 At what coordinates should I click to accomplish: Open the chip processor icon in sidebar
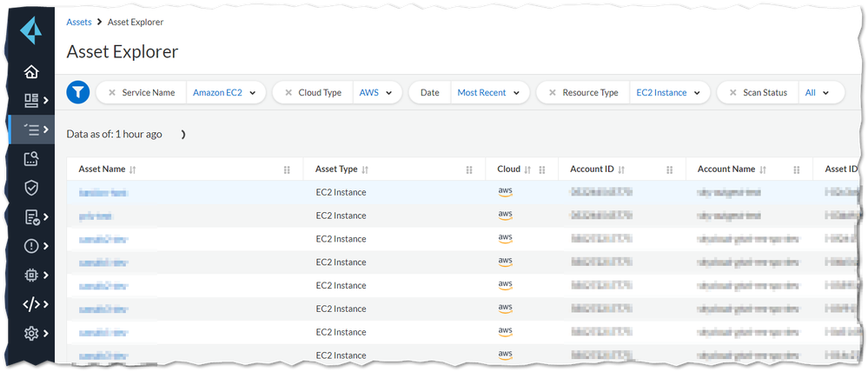(x=32, y=275)
